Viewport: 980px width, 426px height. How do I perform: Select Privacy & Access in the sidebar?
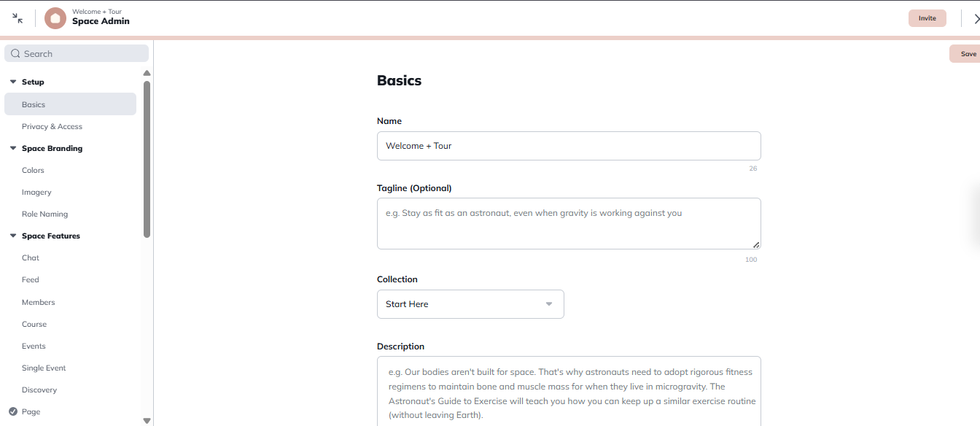(x=52, y=126)
